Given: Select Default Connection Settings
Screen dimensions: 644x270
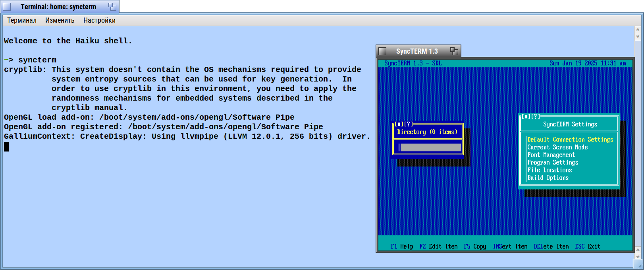Looking at the screenshot, I should [570, 140].
